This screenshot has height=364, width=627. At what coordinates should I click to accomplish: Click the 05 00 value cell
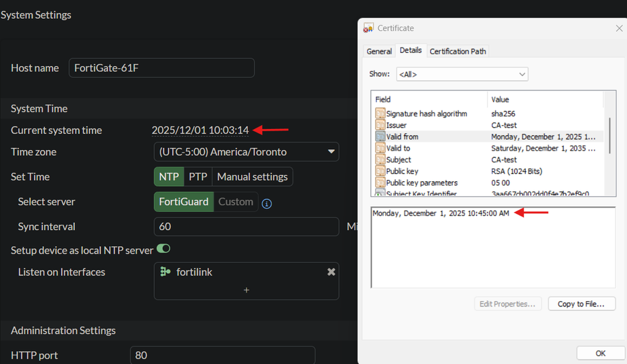[500, 183]
